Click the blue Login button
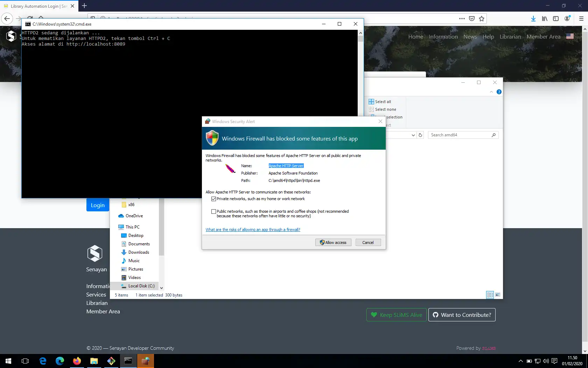This screenshot has width=588, height=368. (98, 205)
